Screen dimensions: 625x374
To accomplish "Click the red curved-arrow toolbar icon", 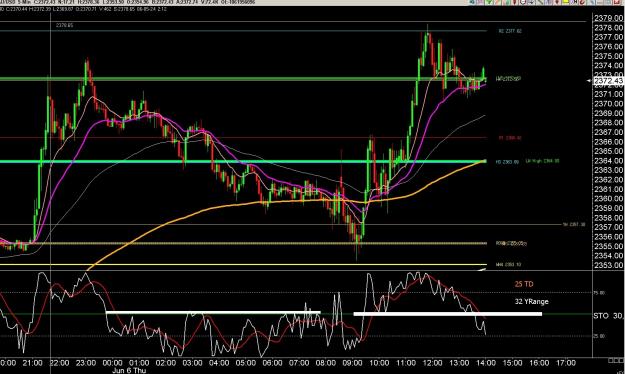I will click(582, 2).
